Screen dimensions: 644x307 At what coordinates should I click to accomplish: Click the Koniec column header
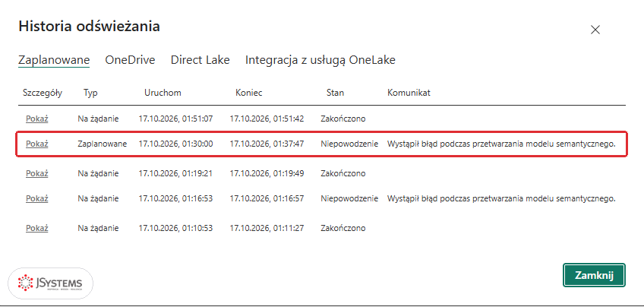click(249, 93)
